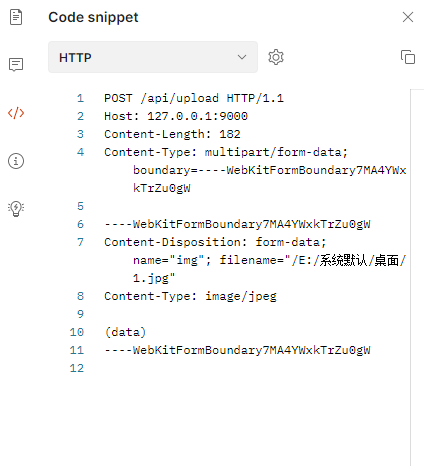Image resolution: width=425 pixels, height=466 pixels.
Task: Click the Host: 127.0.0.1:9000 line
Action: [x=176, y=116]
